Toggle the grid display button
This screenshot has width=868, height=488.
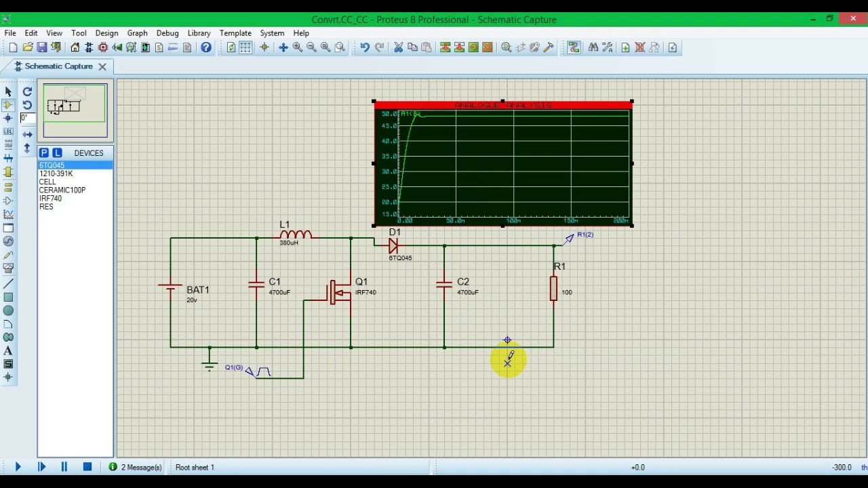coord(245,47)
